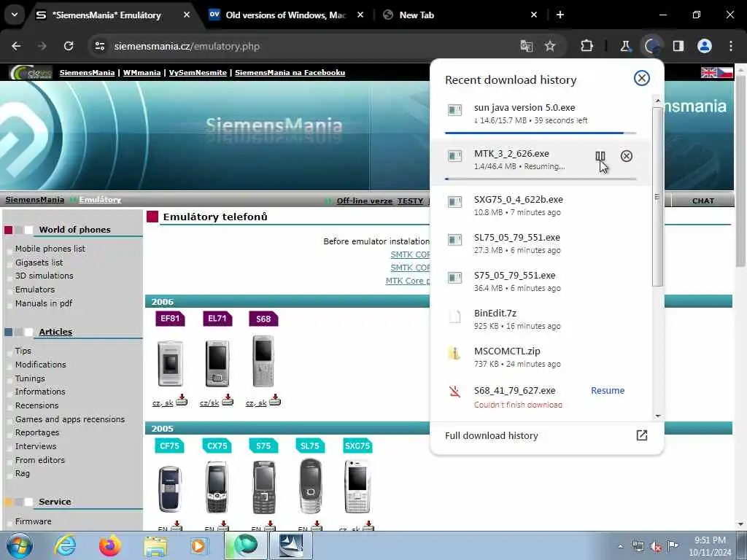Click the page vertical scrollbar thumb
The height and width of the screenshot is (560, 747).
(x=740, y=171)
